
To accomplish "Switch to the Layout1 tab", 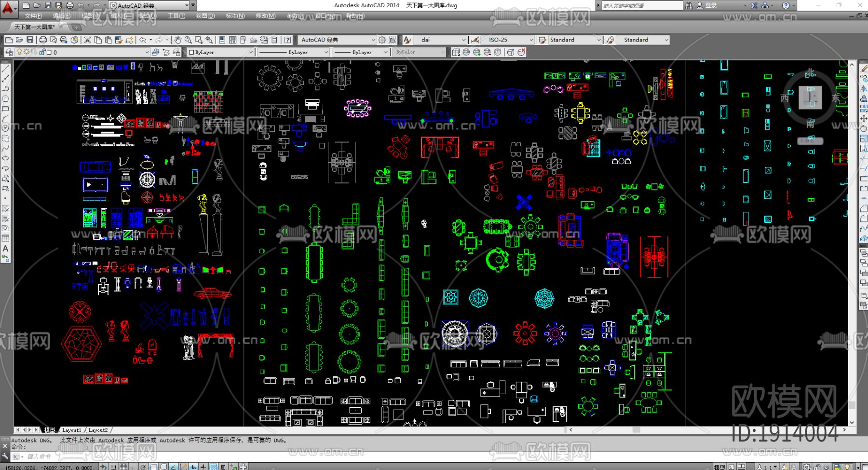I will tap(71, 430).
